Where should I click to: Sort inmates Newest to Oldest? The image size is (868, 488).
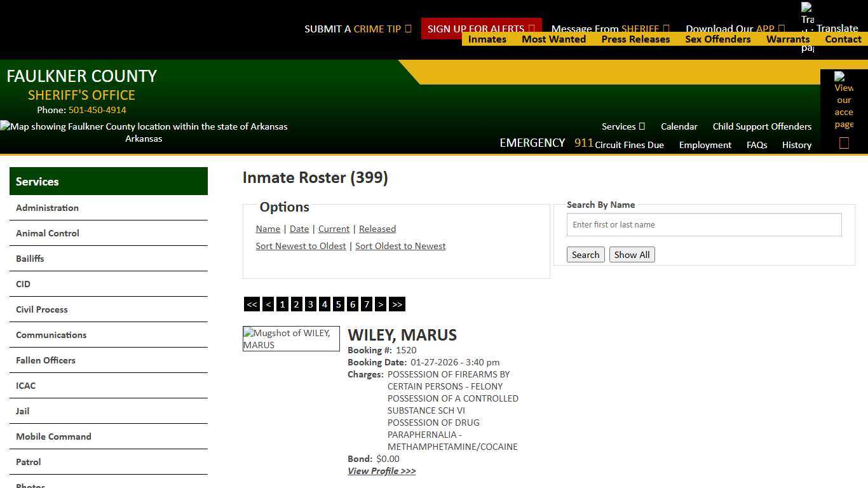pos(301,246)
